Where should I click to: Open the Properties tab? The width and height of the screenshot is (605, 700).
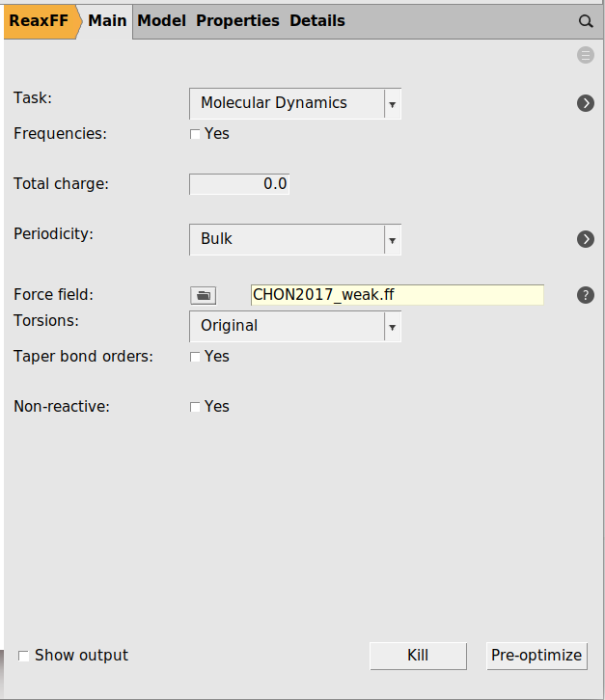tap(237, 20)
